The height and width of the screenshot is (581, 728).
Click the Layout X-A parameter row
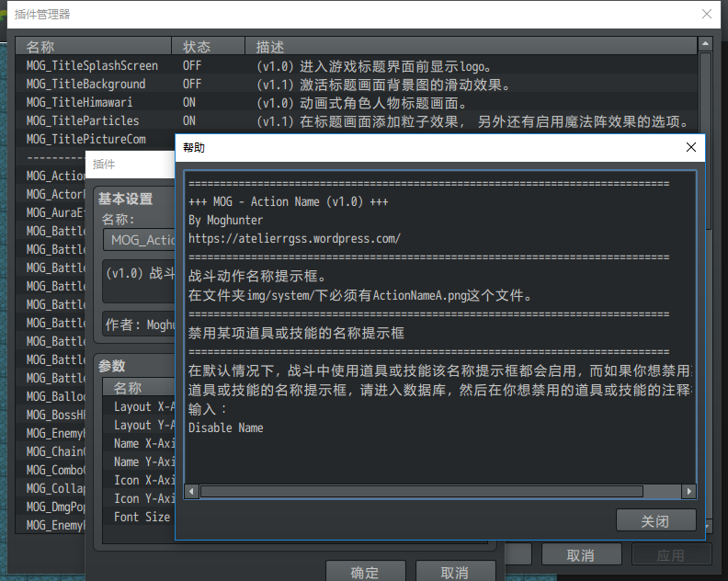[x=139, y=406]
